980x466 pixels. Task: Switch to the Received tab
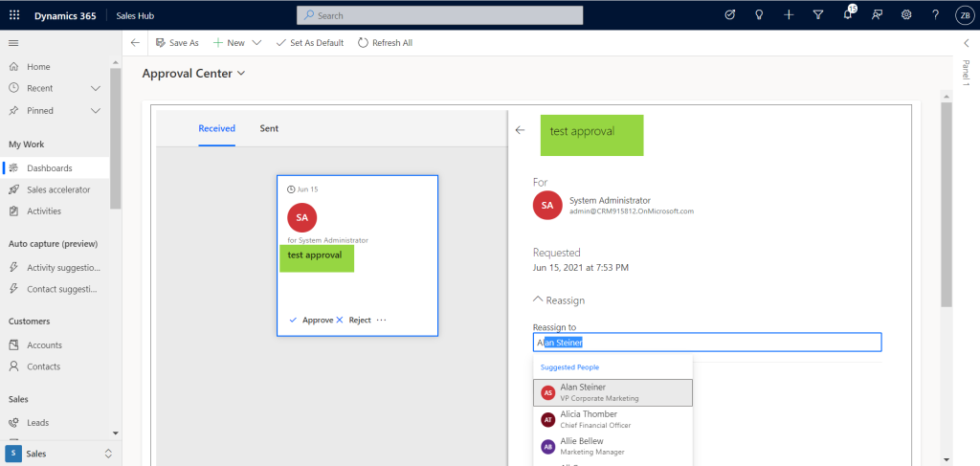(216, 128)
